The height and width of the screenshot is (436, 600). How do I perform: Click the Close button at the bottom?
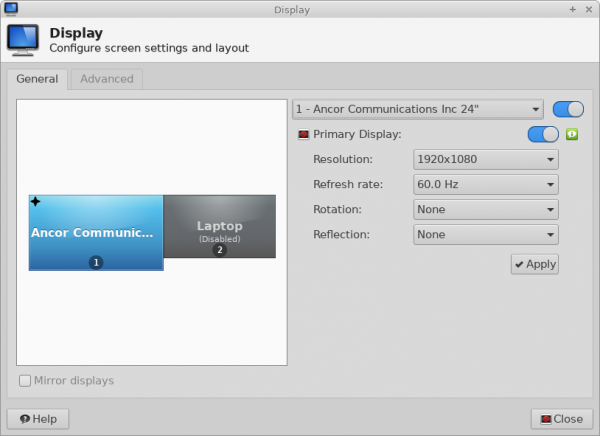click(x=562, y=419)
